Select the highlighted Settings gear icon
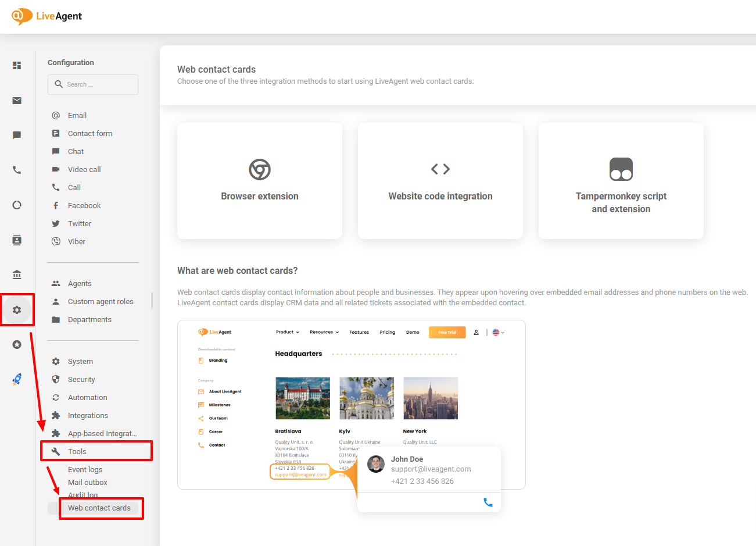The image size is (756, 546). [x=17, y=309]
